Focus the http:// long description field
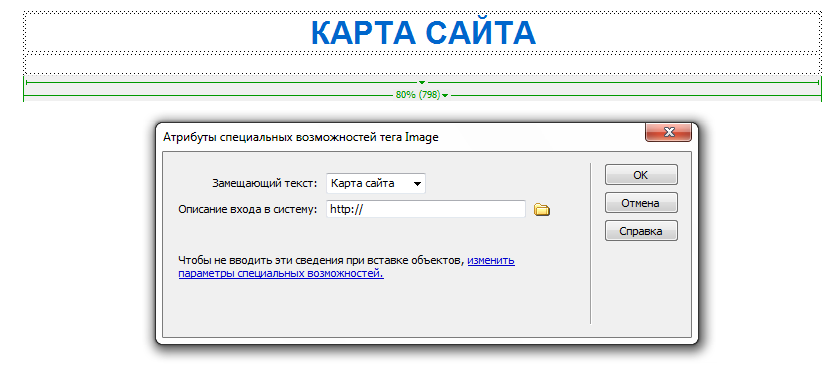Viewport: 839px width, 375px height. click(x=426, y=209)
